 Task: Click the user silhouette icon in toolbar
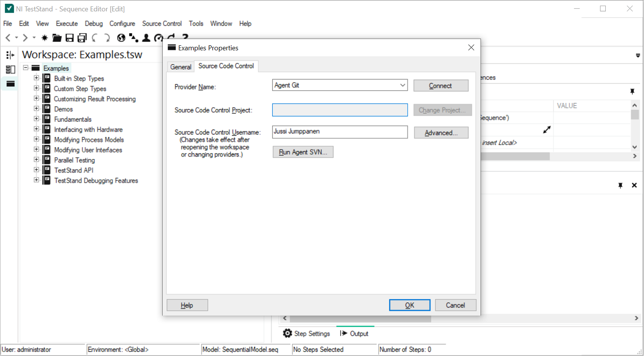pos(146,38)
